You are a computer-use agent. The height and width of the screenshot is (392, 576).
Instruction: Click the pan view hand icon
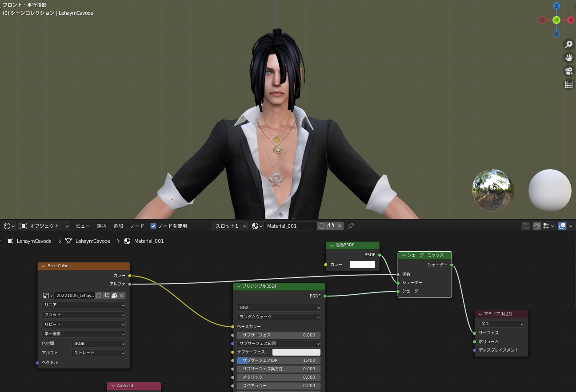[568, 57]
